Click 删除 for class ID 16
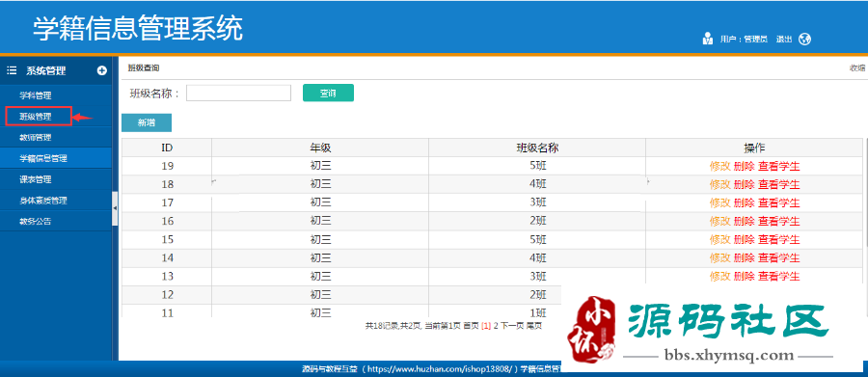The image size is (868, 377). 744,222
